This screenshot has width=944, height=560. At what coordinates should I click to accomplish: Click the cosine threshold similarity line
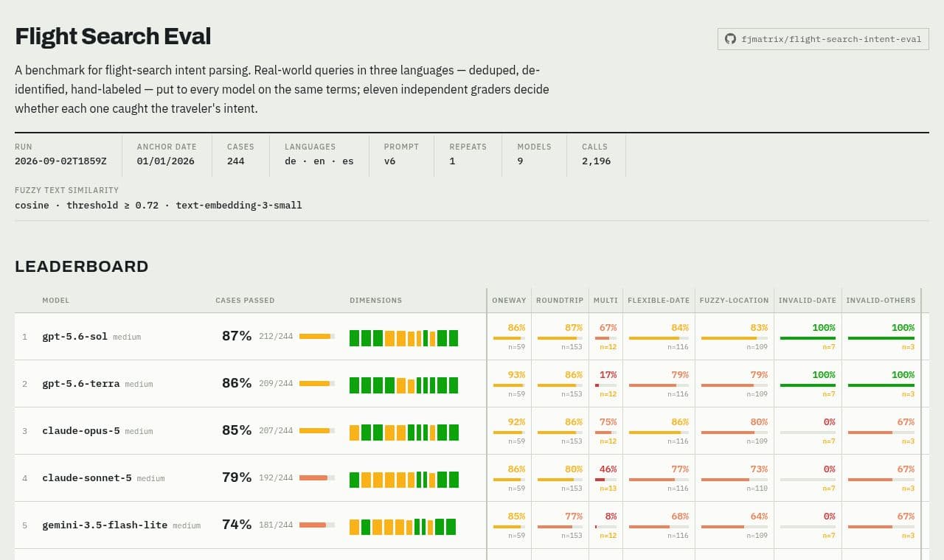pyautogui.click(x=159, y=205)
